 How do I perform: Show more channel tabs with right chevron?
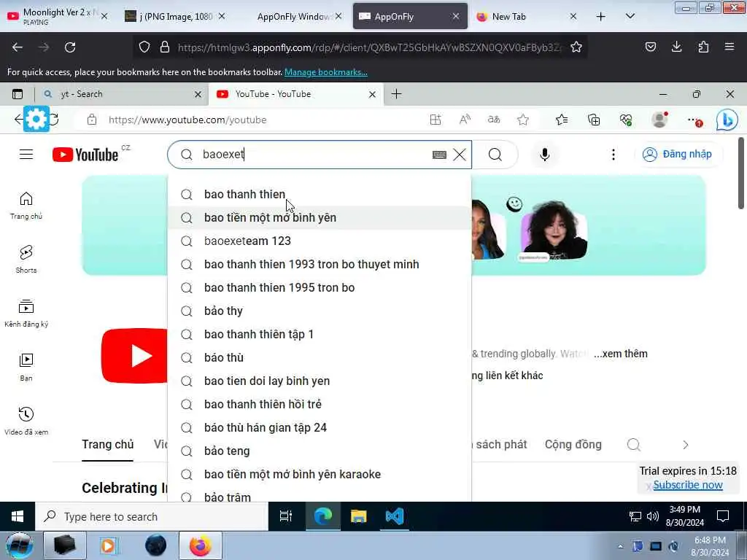click(686, 445)
